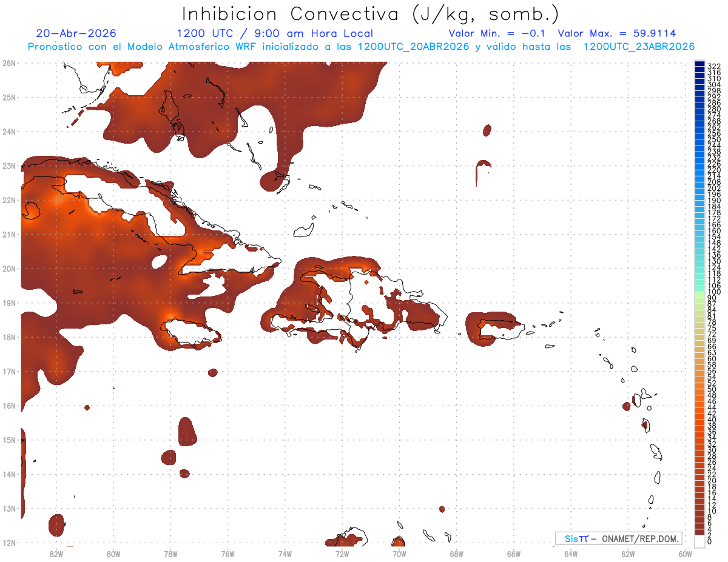
Task: Click the 70W longitude axis label
Action: click(399, 553)
